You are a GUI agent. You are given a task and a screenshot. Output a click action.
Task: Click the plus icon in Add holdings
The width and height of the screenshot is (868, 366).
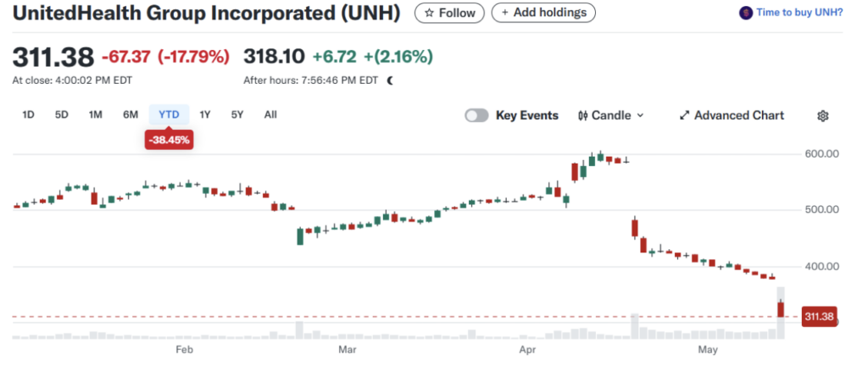[506, 14]
